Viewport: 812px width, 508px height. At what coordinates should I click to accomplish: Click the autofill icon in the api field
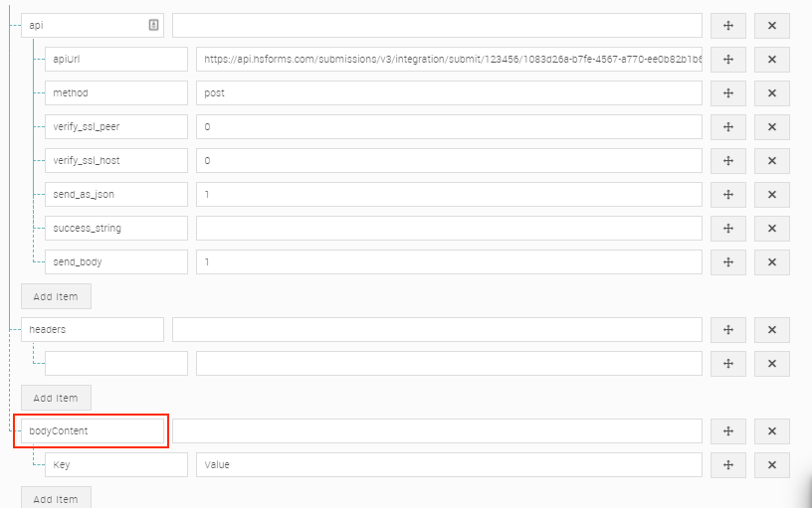153,26
